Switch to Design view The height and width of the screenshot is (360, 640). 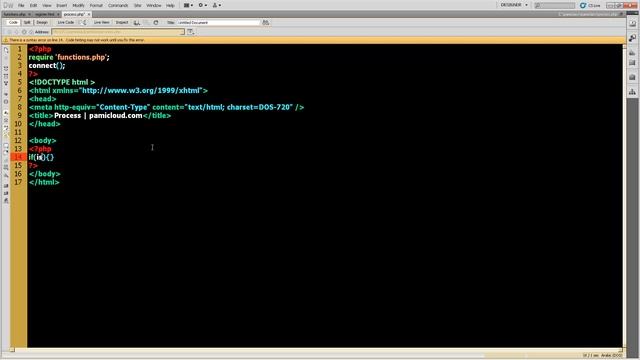[42, 22]
